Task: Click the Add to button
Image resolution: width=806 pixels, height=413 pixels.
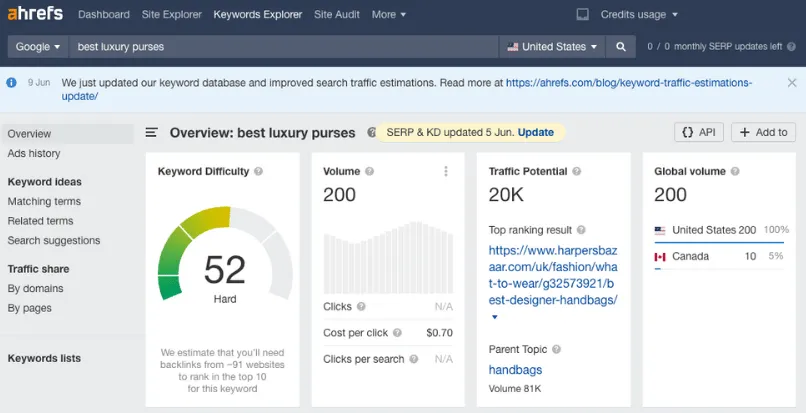Action: 763,132
